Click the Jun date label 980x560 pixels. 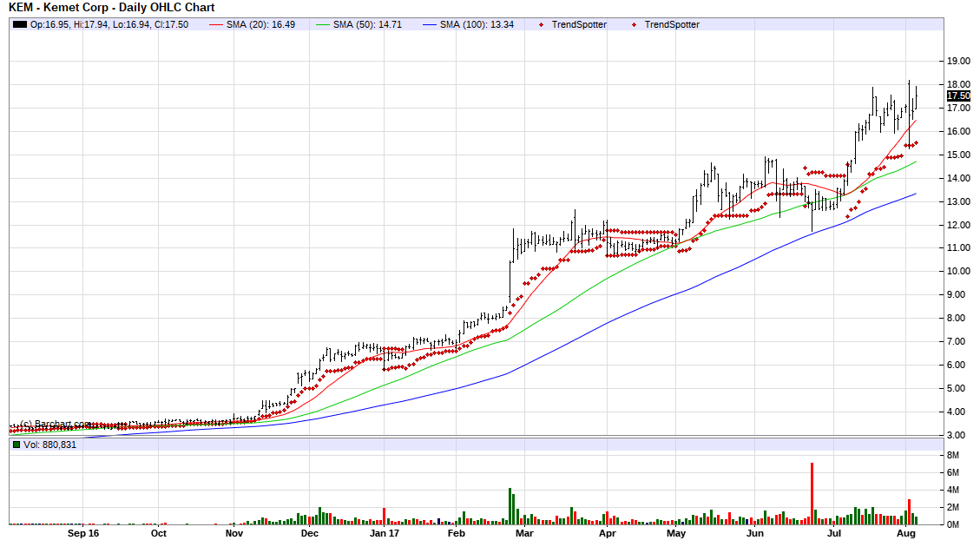click(x=755, y=534)
